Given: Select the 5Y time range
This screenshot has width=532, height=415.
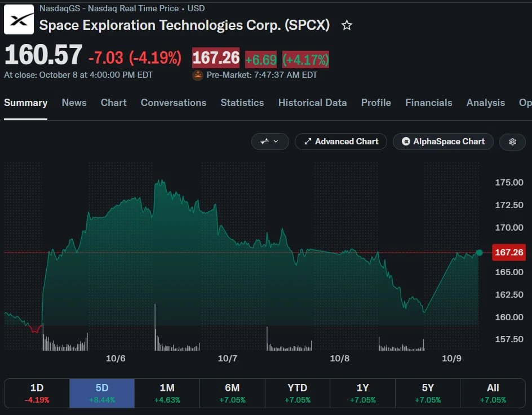Looking at the screenshot, I should [428, 393].
